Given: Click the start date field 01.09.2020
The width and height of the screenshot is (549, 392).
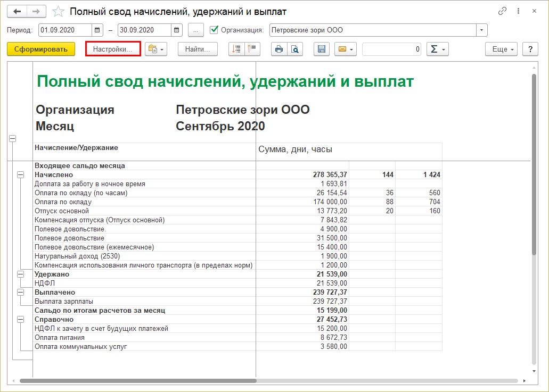Looking at the screenshot, I should pyautogui.click(x=65, y=30).
